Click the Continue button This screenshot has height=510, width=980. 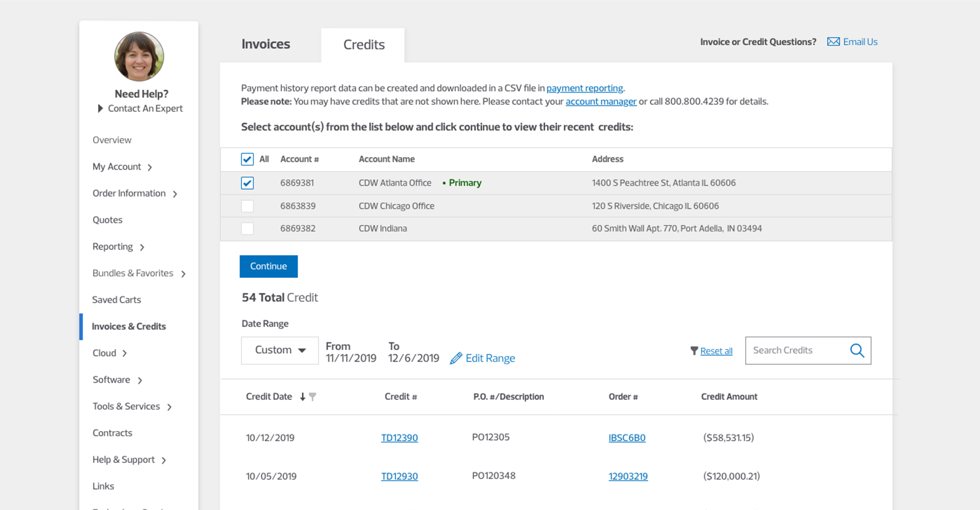tap(269, 266)
